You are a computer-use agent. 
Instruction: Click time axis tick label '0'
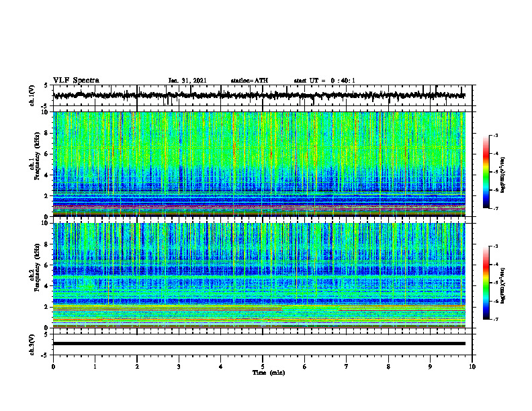(x=53, y=367)
